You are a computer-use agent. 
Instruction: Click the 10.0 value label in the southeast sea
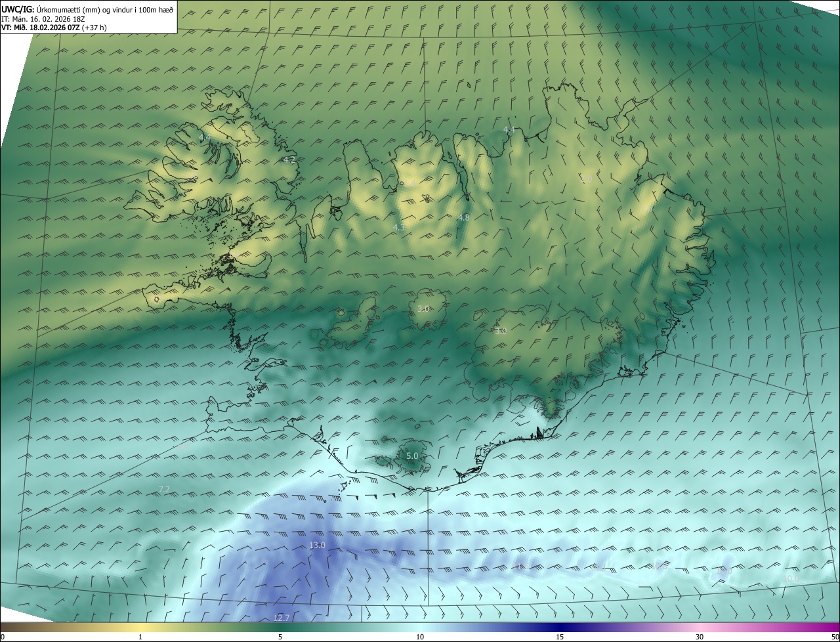[x=791, y=578]
